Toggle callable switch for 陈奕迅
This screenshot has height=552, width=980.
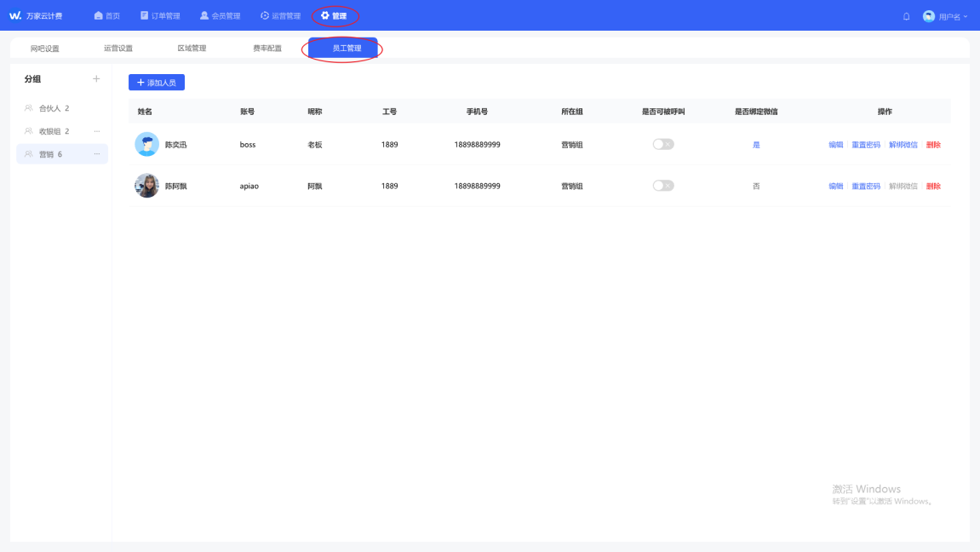pyautogui.click(x=663, y=145)
